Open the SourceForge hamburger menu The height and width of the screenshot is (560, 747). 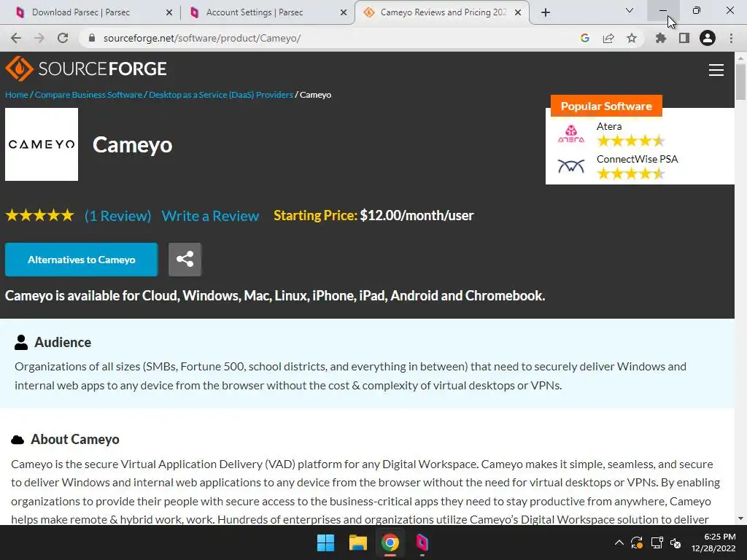tap(716, 70)
